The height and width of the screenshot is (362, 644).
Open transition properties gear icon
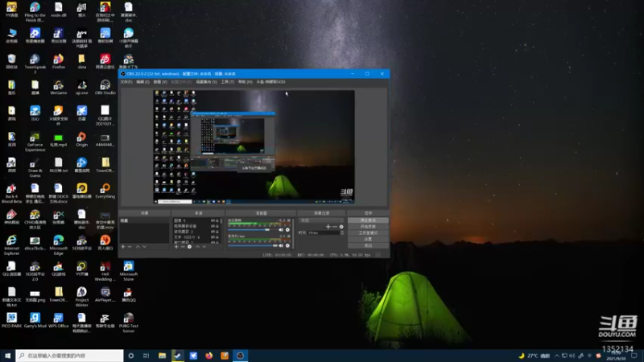341,227
